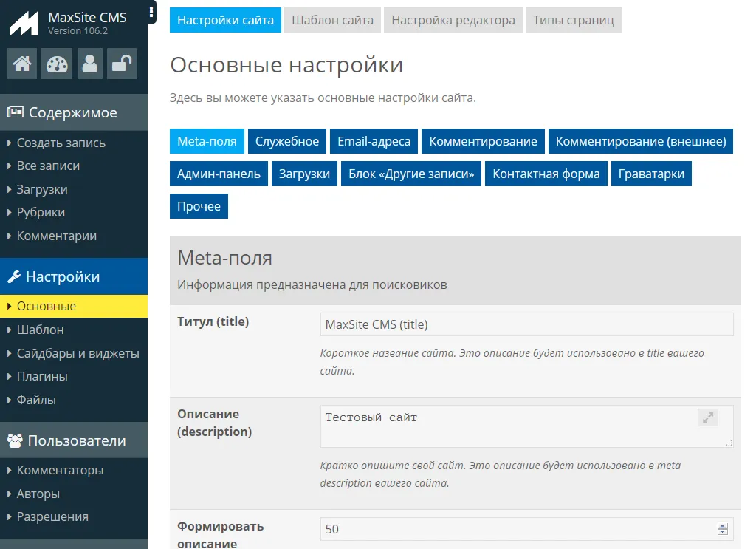Click the user profile icon
Screen dimensions: 756x549
[90, 64]
